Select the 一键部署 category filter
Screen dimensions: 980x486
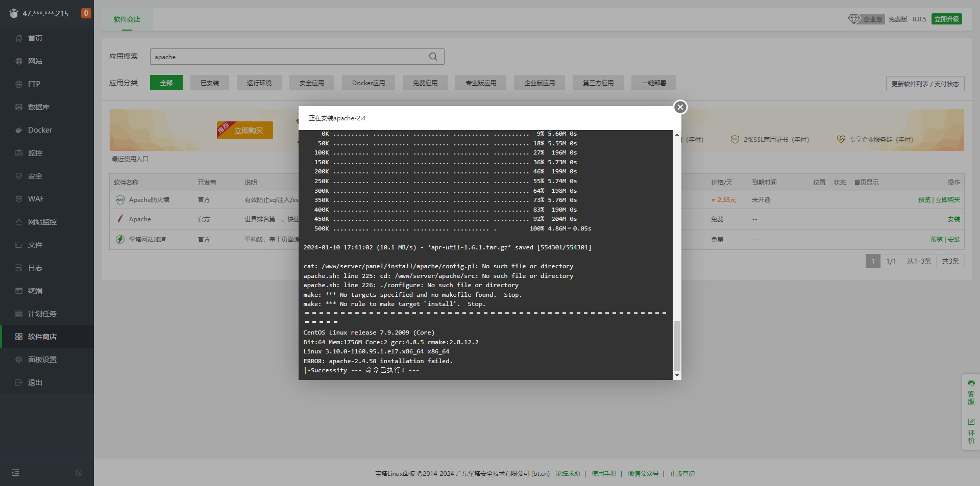coord(654,83)
